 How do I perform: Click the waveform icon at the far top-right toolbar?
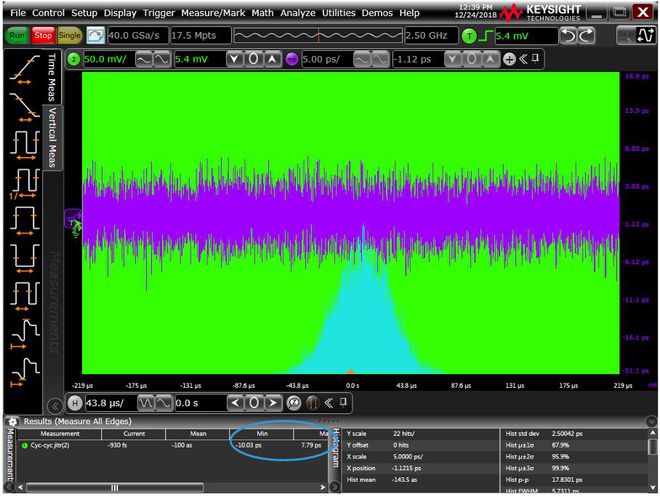(x=645, y=35)
